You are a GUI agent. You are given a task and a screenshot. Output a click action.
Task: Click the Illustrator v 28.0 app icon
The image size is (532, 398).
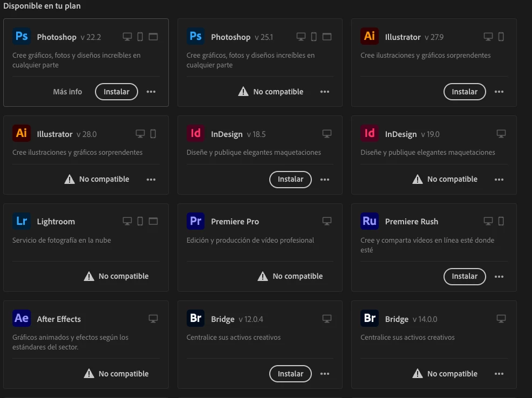[22, 133]
